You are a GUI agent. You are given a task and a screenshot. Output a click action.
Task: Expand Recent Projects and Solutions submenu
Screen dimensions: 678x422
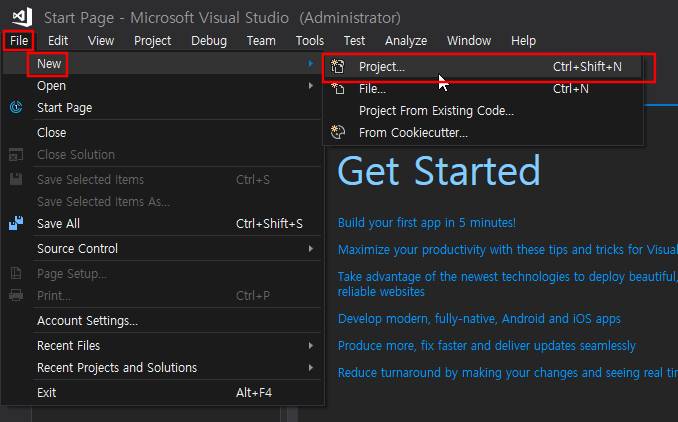coord(311,368)
